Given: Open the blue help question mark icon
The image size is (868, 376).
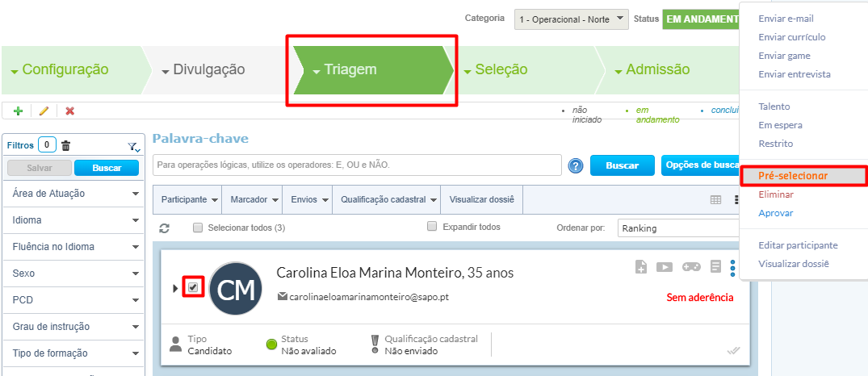Looking at the screenshot, I should (x=576, y=166).
